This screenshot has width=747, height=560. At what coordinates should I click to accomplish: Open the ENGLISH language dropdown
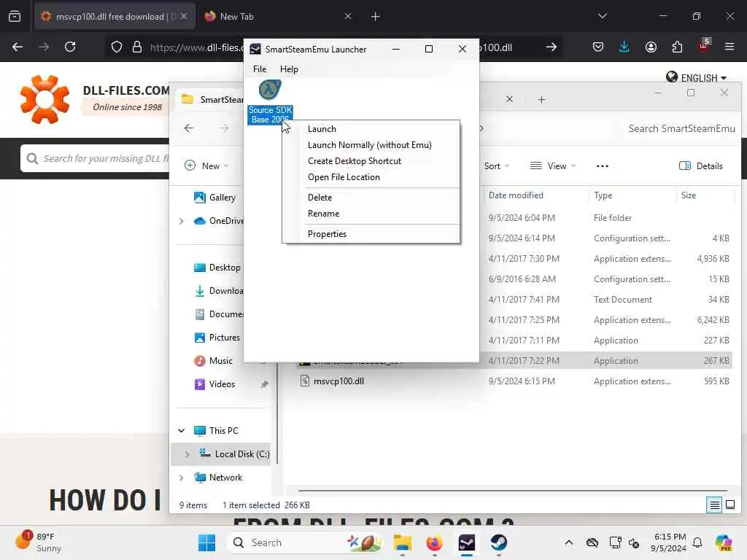(x=697, y=77)
